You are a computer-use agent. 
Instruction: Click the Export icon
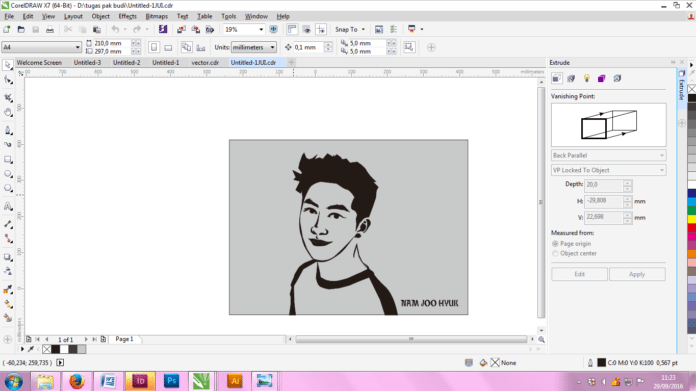tap(195, 29)
